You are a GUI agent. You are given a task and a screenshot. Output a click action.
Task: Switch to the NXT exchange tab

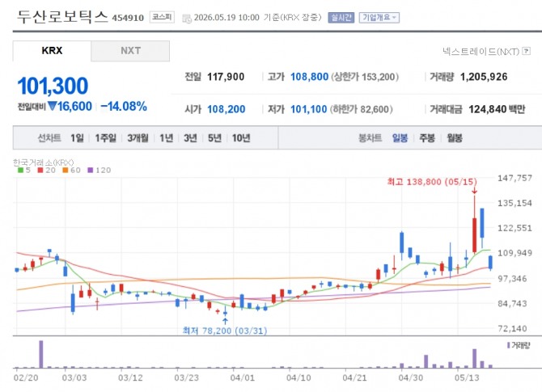click(x=130, y=51)
